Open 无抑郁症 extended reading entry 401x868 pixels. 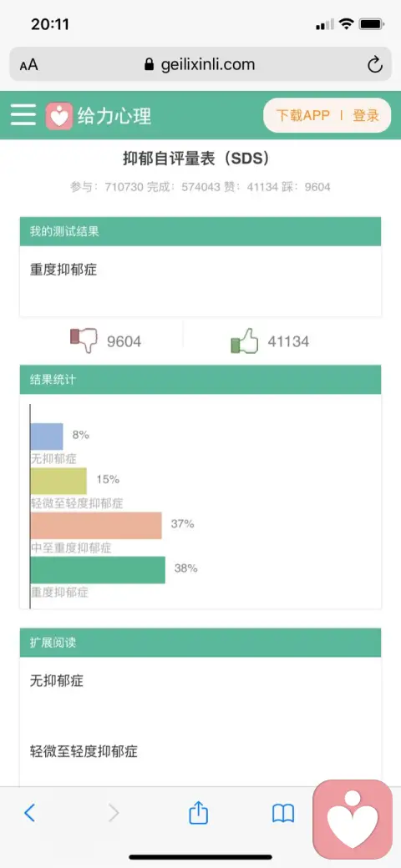pyautogui.click(x=57, y=680)
